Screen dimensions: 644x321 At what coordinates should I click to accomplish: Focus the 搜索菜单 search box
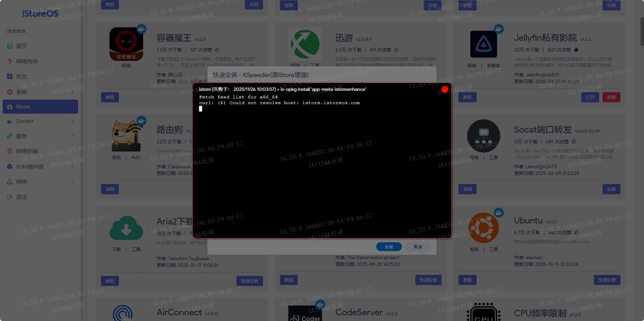[x=40, y=31]
